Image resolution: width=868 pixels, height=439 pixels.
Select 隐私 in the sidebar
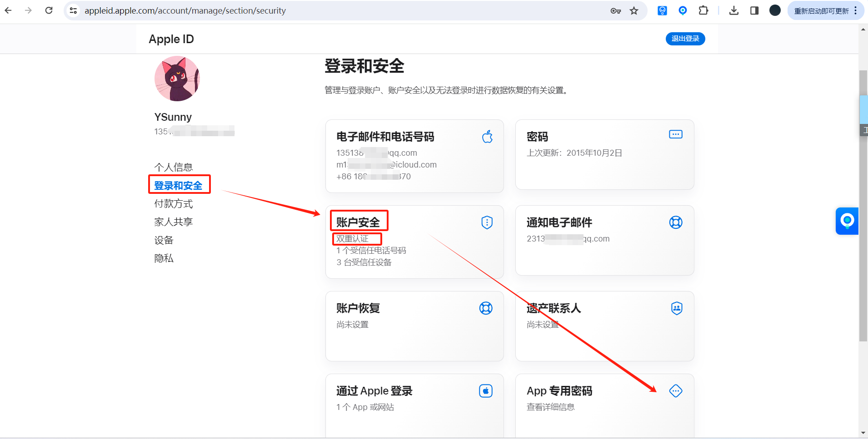pyautogui.click(x=164, y=258)
